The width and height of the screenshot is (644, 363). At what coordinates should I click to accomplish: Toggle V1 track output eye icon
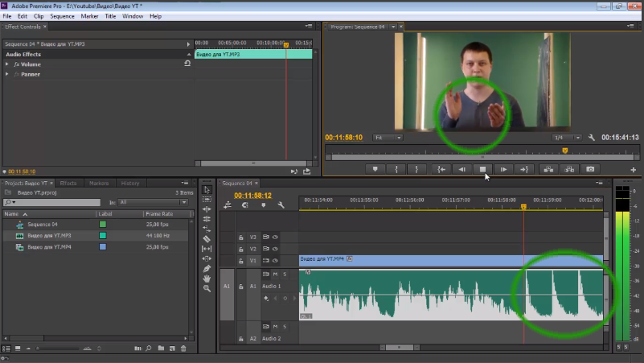[275, 261]
